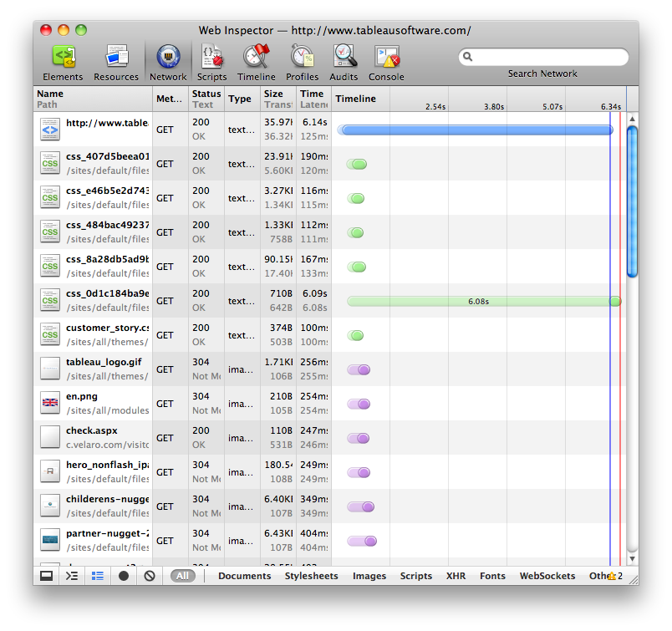Image resolution: width=672 pixels, height=631 pixels.
Task: Clear the network log
Action: tap(150, 576)
